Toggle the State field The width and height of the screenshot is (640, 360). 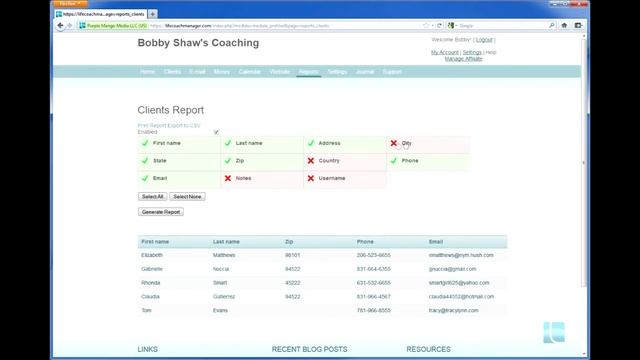179,161
